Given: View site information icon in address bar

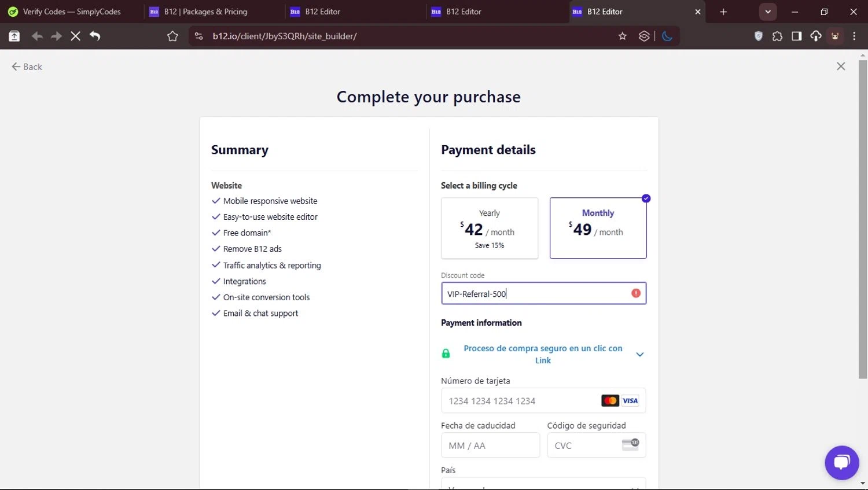Looking at the screenshot, I should click(198, 36).
